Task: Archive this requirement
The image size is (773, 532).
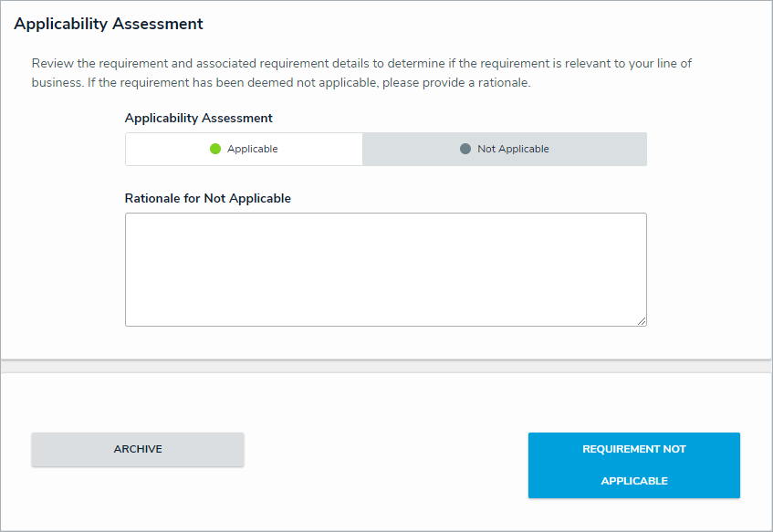Action: (x=138, y=449)
